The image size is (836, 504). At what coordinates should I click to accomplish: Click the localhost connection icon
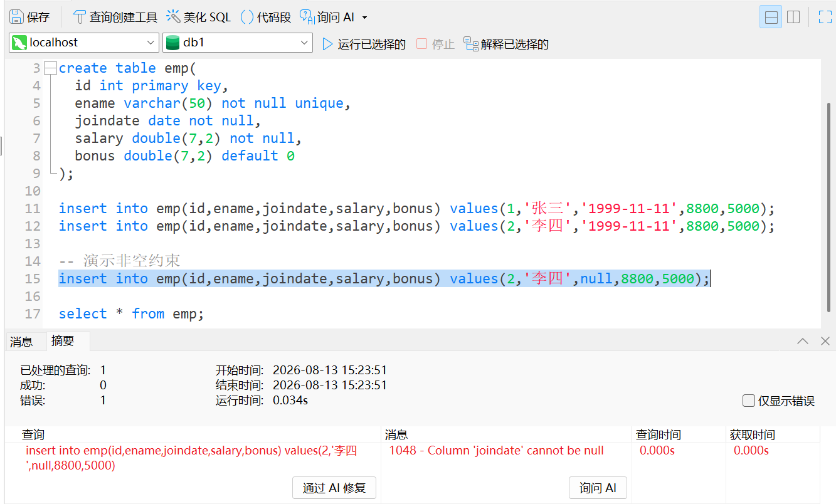tap(19, 43)
